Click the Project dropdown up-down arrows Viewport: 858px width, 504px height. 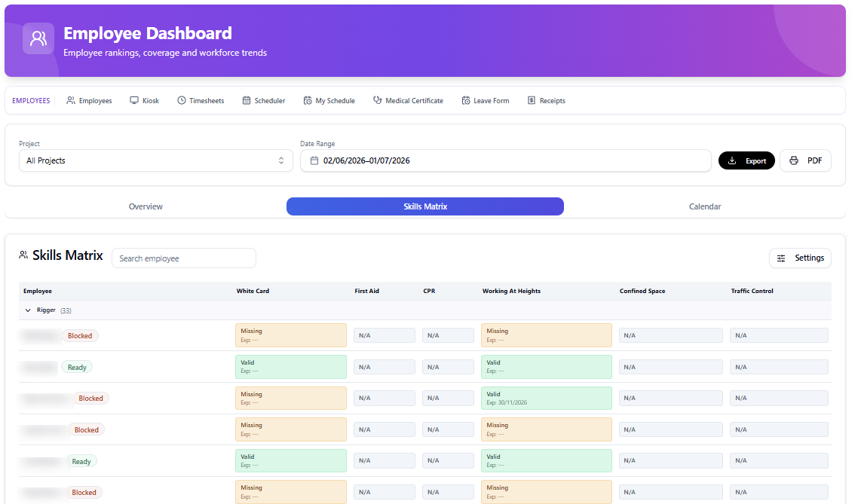[x=281, y=160]
